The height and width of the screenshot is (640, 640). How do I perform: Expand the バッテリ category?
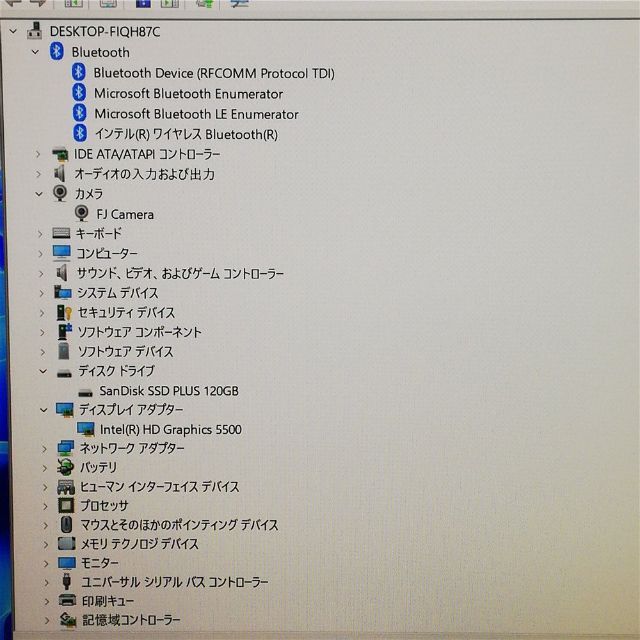pos(44,468)
